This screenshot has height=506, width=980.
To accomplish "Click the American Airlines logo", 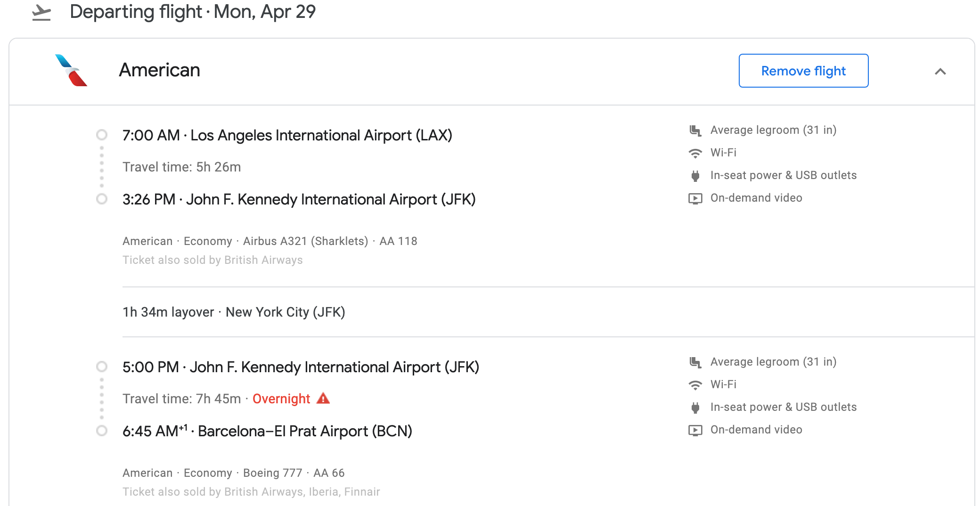I will tap(71, 70).
